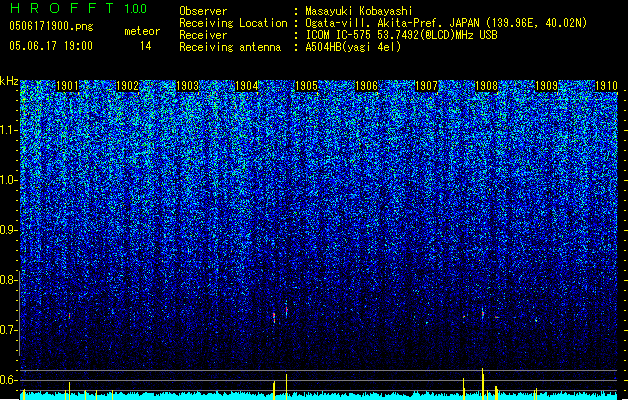Click the 1903 time marker
This screenshot has width=629, height=400.
click(187, 86)
